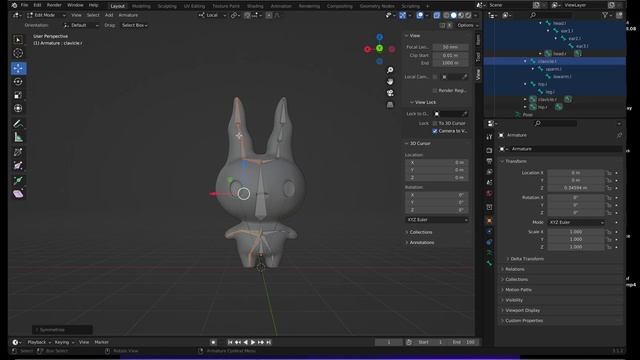Toggle camera view icon in viewport
The image size is (640, 360).
coord(390,93)
